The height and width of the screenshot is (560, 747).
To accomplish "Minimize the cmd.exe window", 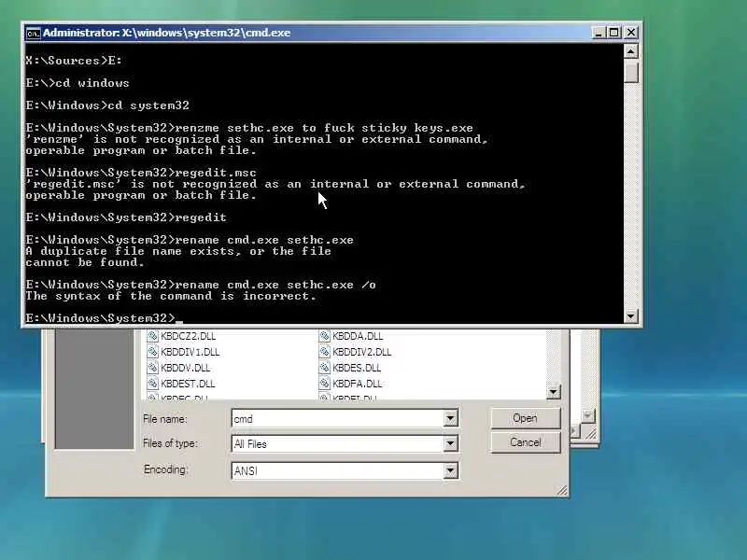I will [598, 33].
